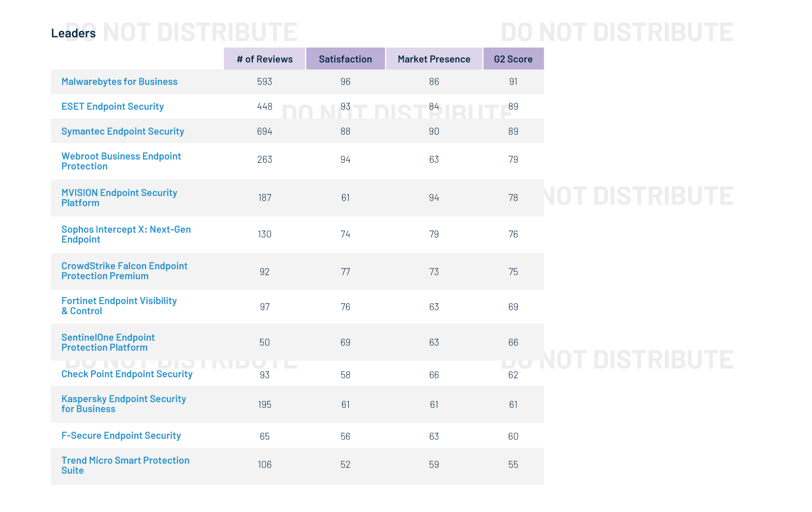The image size is (812, 512).
Task: Click the F-Secure Endpoint Security link
Action: pyautogui.click(x=121, y=435)
